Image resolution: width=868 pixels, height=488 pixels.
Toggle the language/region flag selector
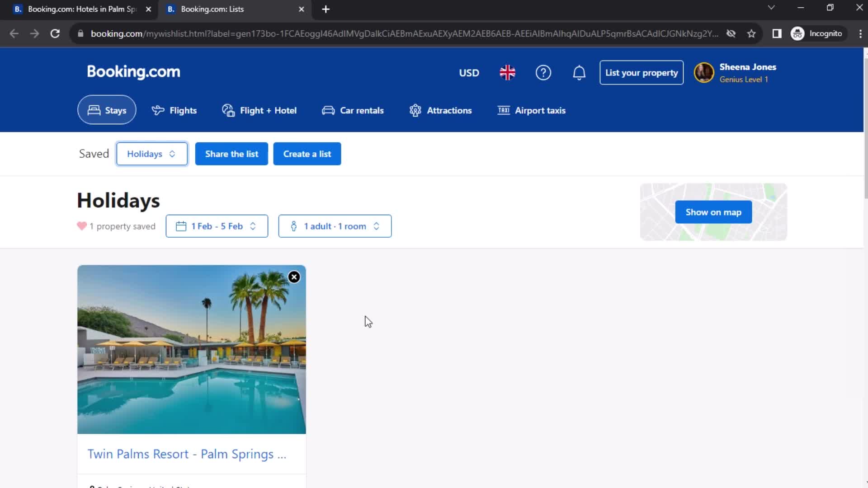507,73
